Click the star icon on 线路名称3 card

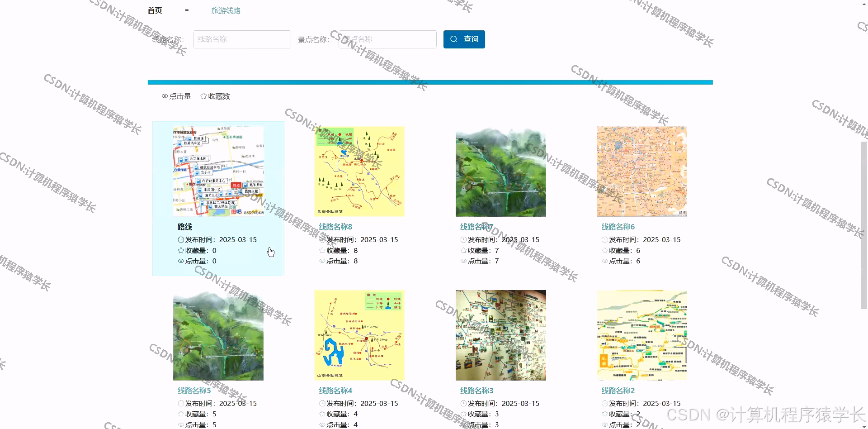point(463,414)
